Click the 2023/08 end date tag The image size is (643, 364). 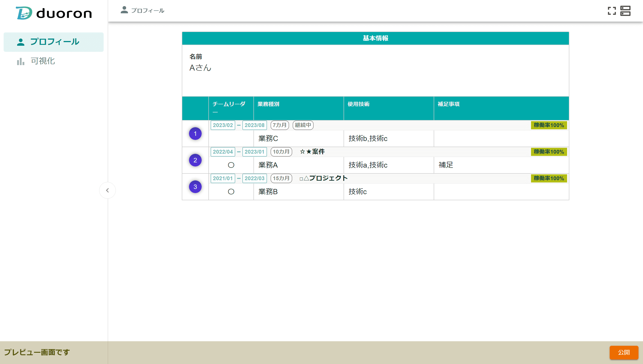(255, 125)
